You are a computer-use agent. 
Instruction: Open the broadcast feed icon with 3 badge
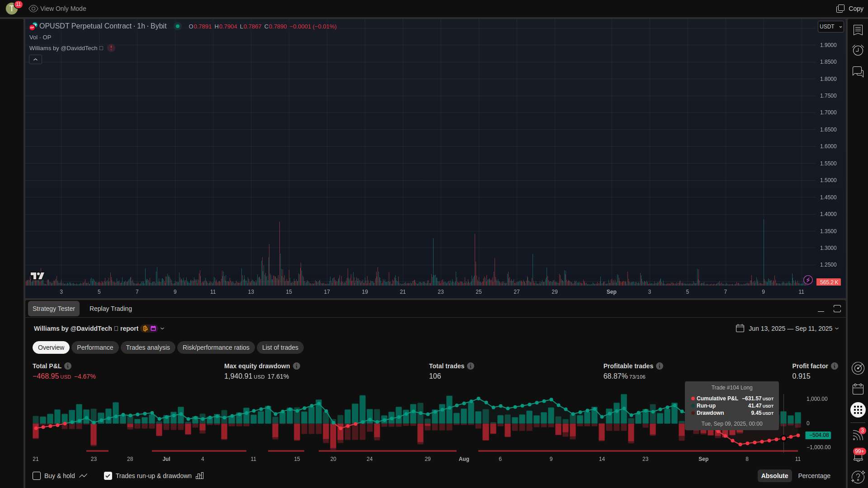pyautogui.click(x=858, y=435)
